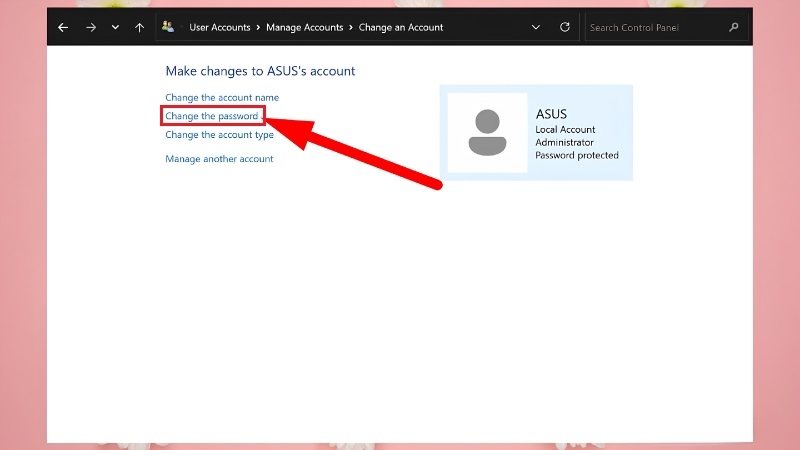Click the Password protected text
The image size is (800, 450).
577,155
